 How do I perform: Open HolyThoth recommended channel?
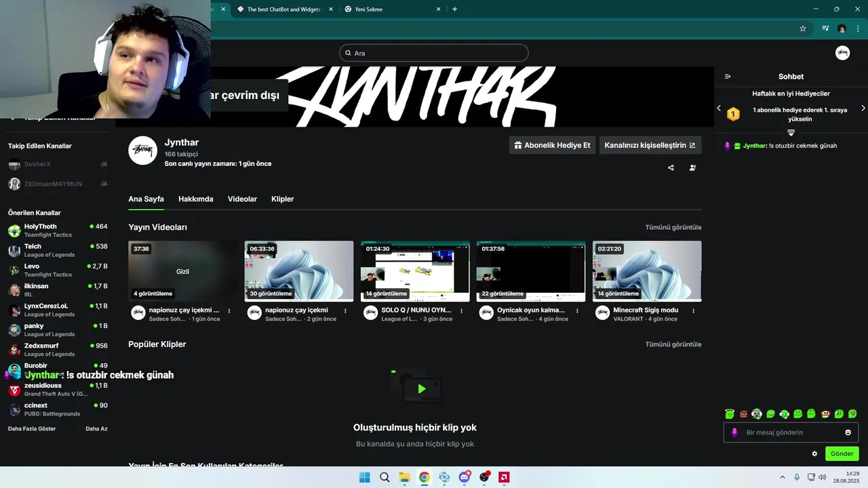click(58, 230)
